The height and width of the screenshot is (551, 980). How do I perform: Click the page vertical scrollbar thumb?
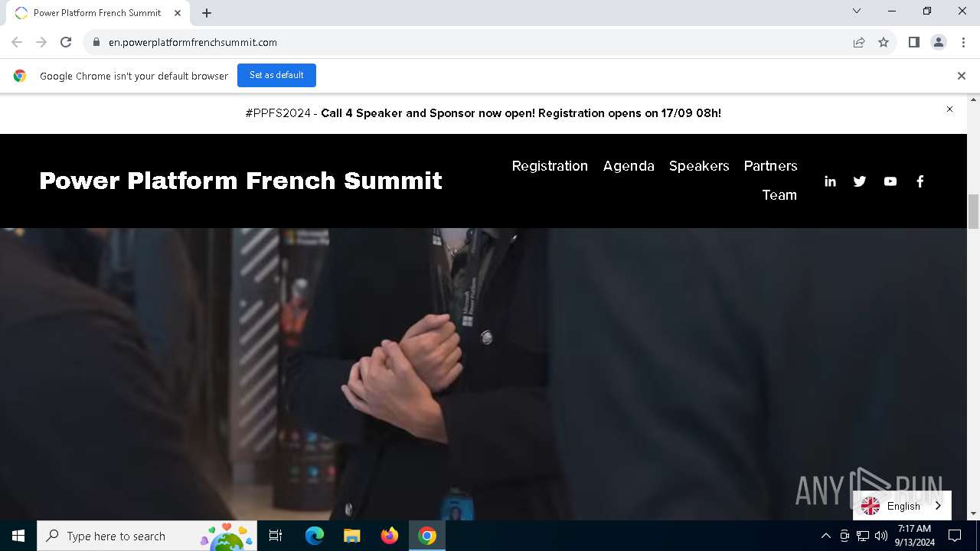tap(974, 211)
